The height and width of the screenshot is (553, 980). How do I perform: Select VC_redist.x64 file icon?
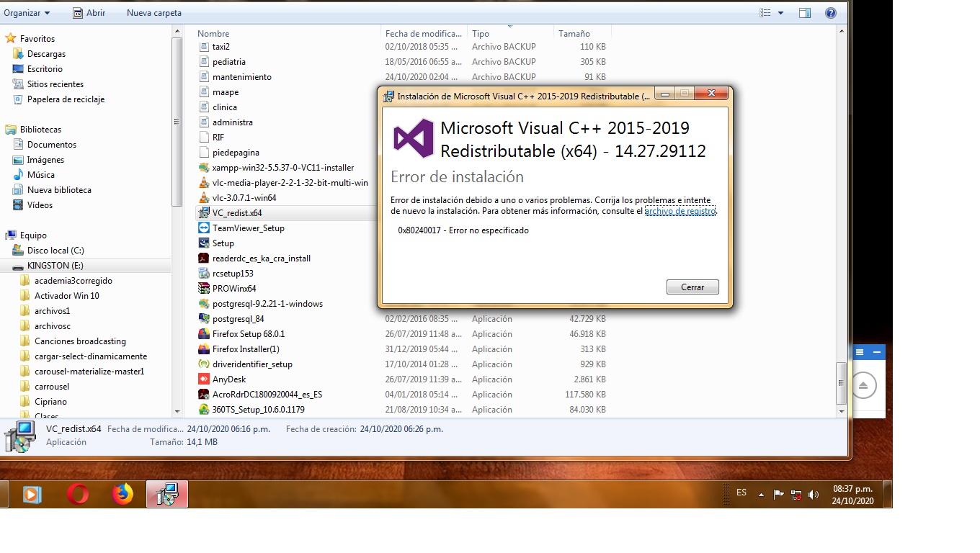tap(204, 213)
